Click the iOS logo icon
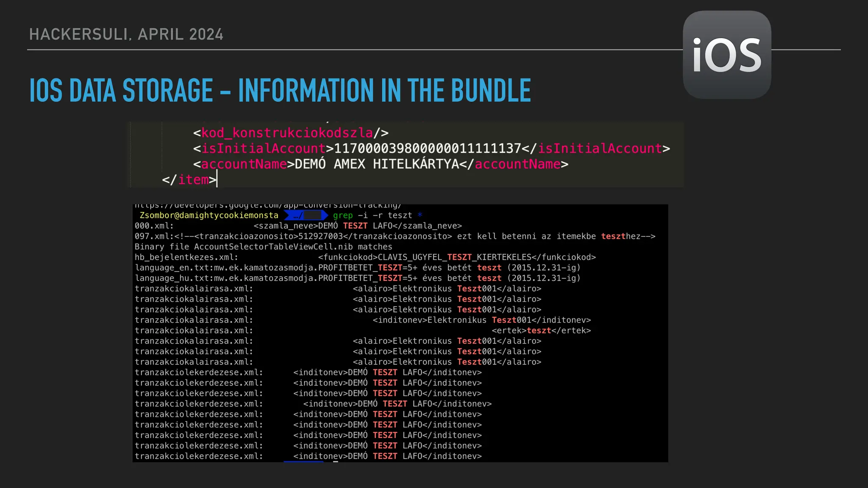This screenshot has width=868, height=488. coord(727,55)
